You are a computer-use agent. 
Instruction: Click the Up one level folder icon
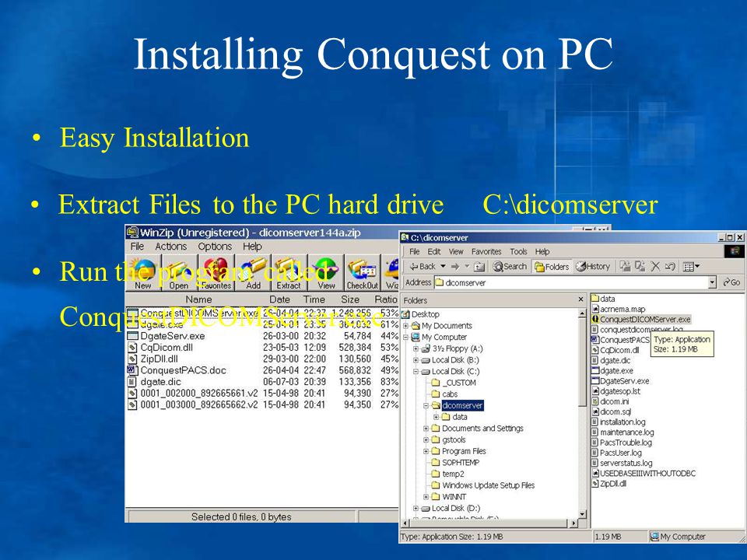(479, 267)
